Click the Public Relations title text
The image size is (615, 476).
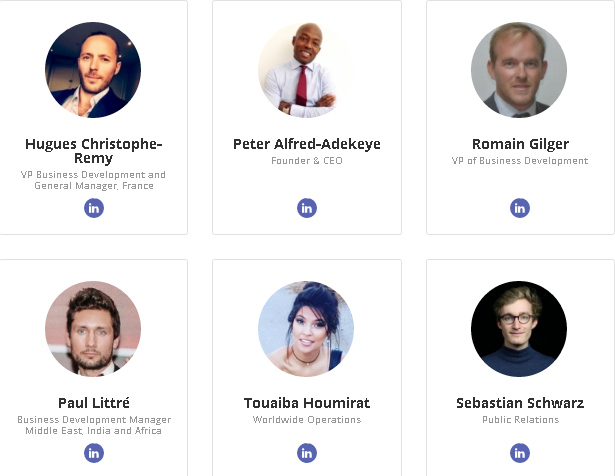(x=520, y=420)
